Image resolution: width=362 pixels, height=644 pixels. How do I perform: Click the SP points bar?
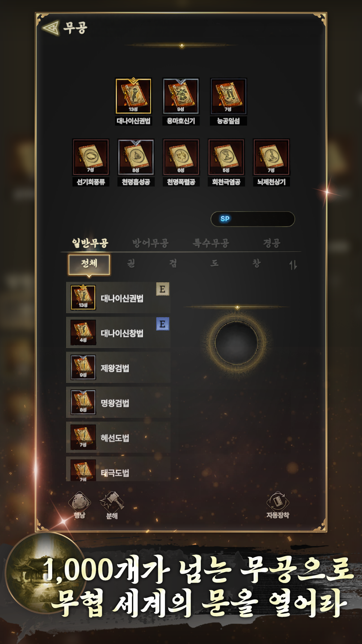[253, 219]
